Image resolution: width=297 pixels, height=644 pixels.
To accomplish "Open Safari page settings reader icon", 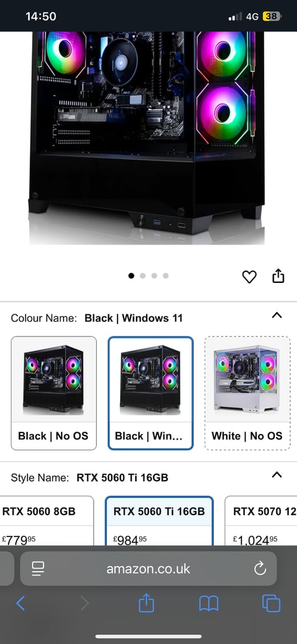I will coord(38,569).
